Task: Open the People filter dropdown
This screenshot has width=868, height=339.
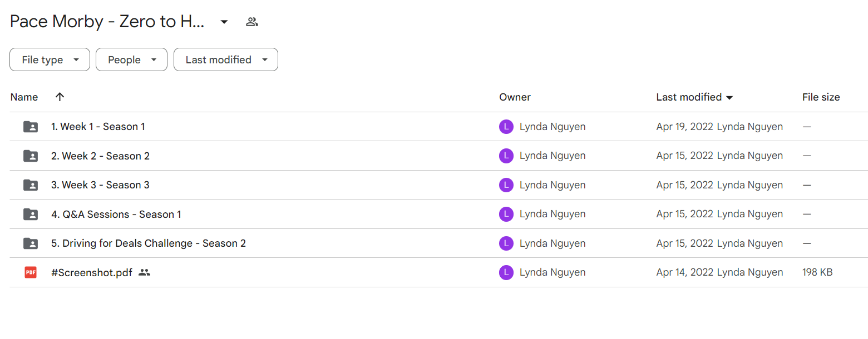Action: coord(131,59)
